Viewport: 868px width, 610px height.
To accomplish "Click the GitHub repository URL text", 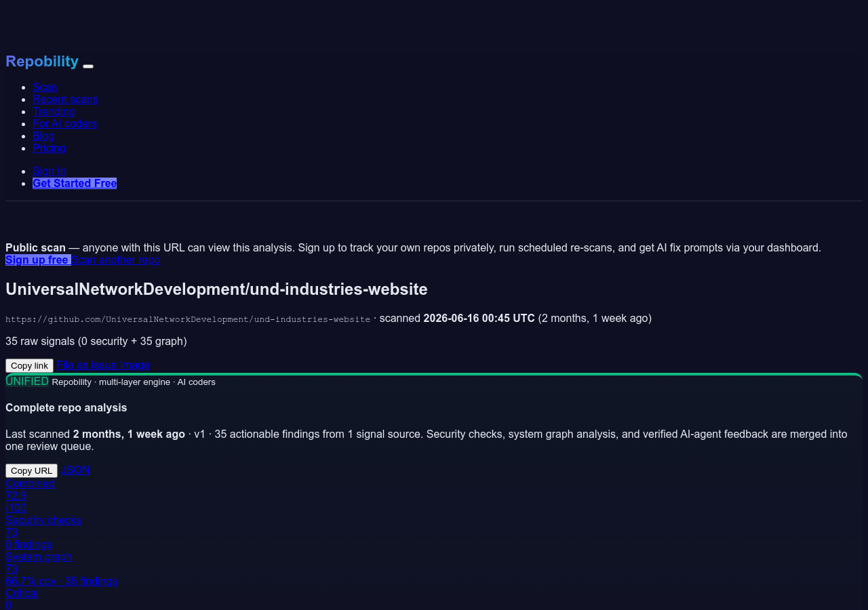I will pos(188,319).
